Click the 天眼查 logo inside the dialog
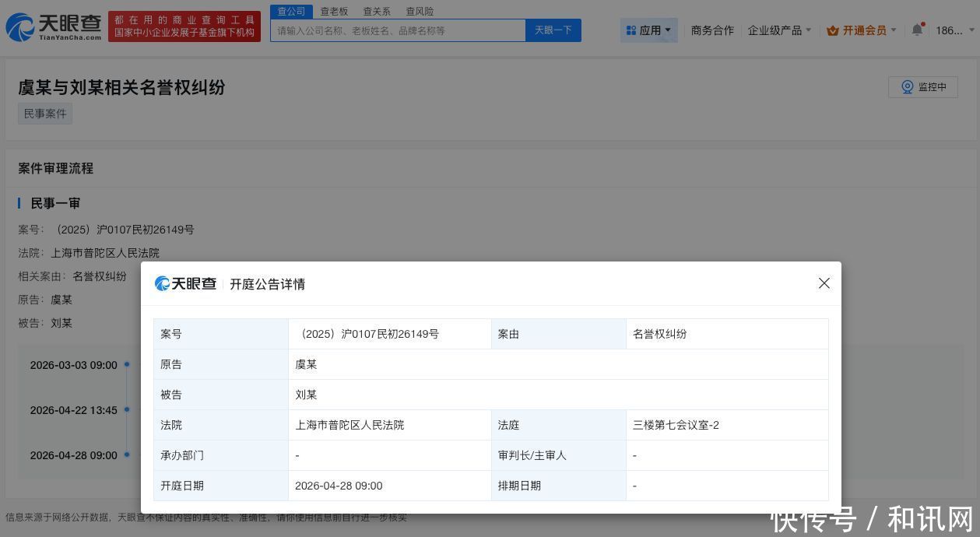The height and width of the screenshot is (537, 980). click(x=185, y=284)
